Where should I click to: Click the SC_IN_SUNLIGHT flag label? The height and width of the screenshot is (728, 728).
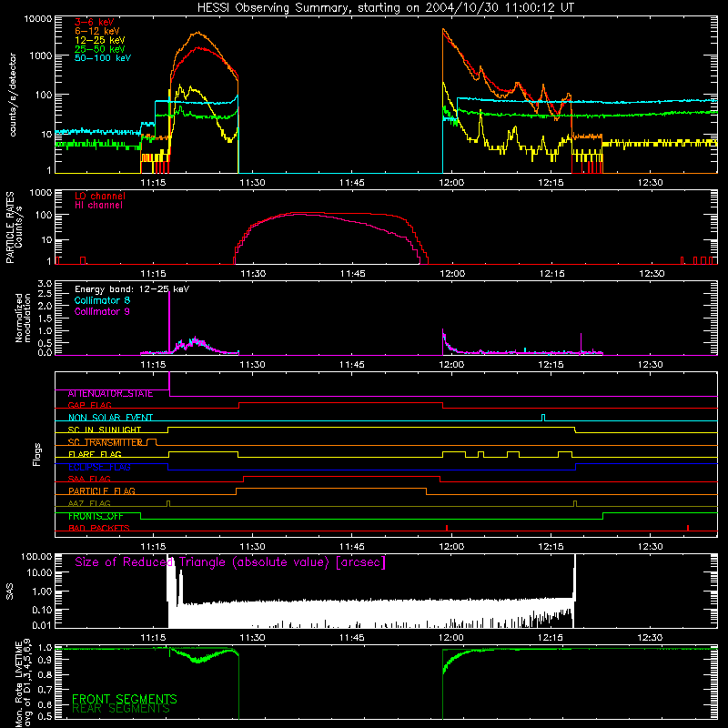click(x=105, y=430)
